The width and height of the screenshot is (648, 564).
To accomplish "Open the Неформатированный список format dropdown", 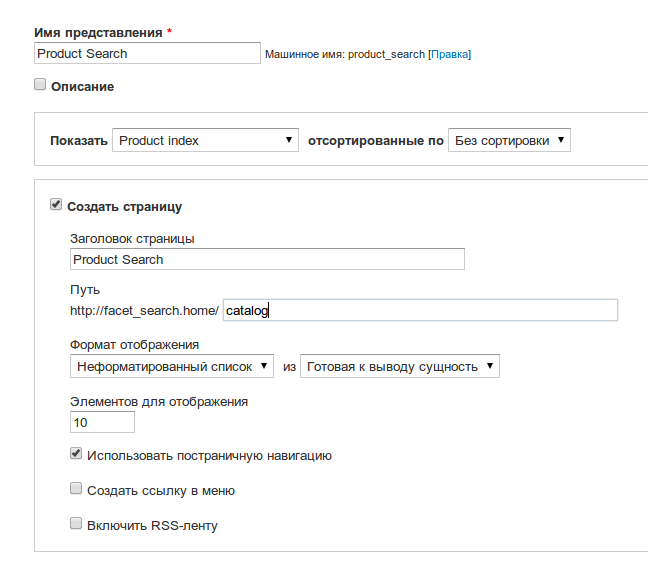I will (x=172, y=366).
